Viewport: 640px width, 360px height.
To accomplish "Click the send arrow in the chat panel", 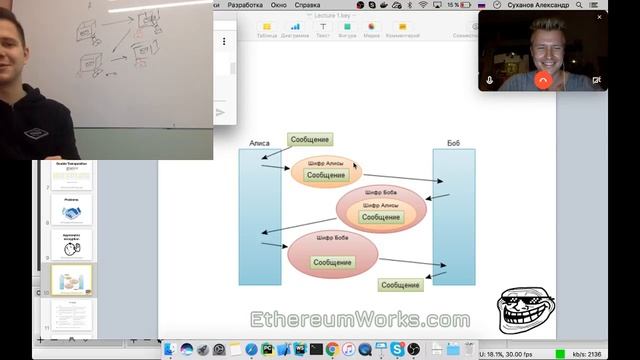I will point(220,112).
